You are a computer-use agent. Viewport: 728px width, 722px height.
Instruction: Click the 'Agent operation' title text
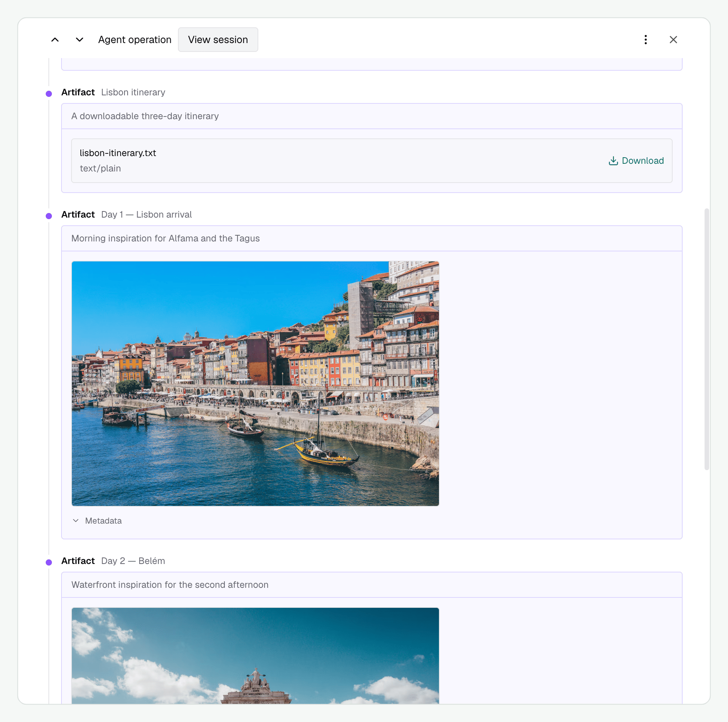tap(135, 40)
